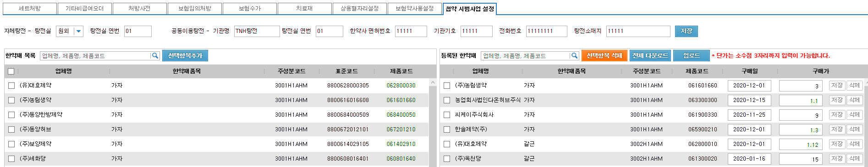Open the 세트처방 tab
868x167 pixels.
(x=30, y=9)
